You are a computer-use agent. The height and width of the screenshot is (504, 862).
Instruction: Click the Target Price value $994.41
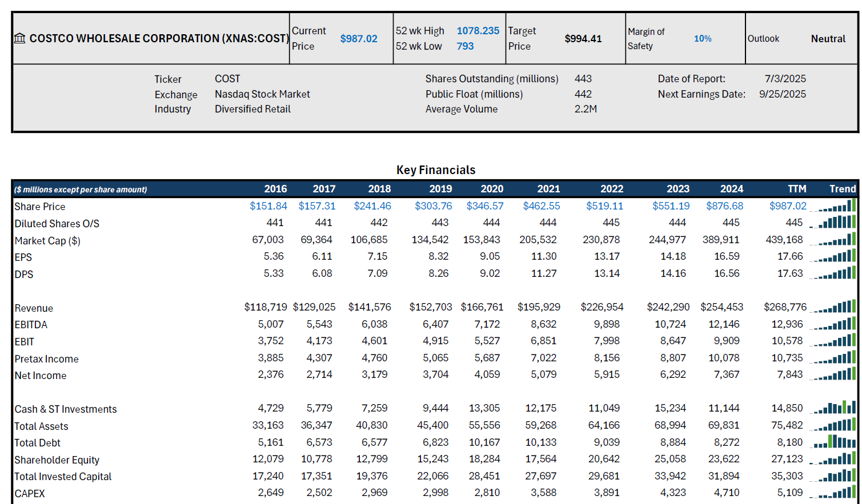point(583,39)
